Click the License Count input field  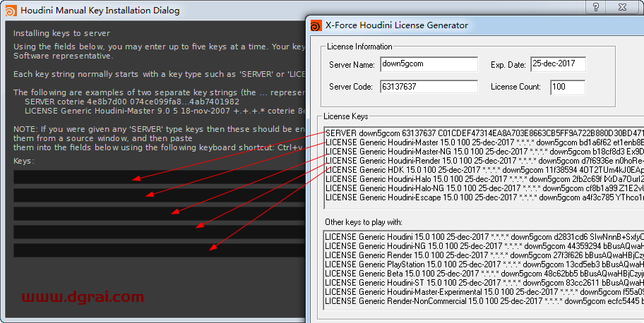click(x=568, y=87)
